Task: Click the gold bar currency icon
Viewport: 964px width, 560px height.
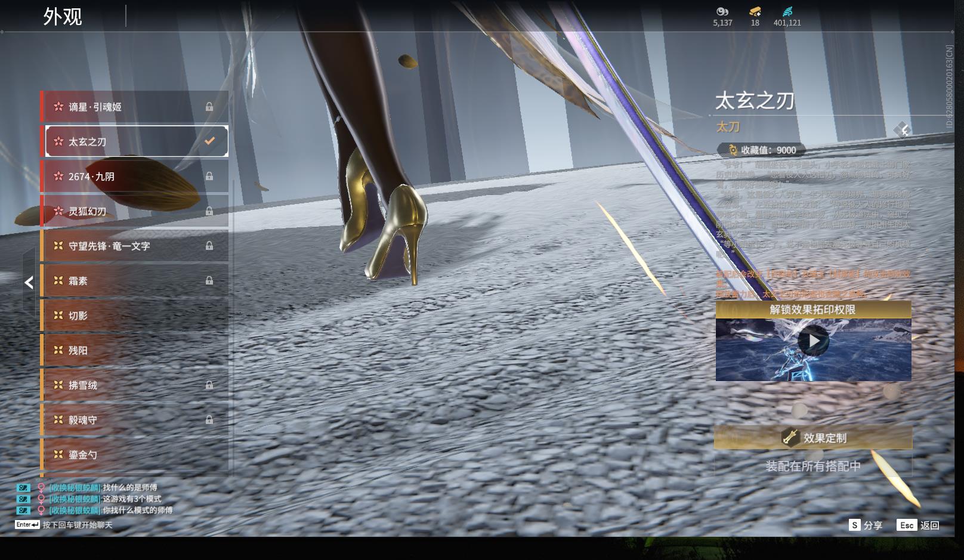Action: point(755,11)
